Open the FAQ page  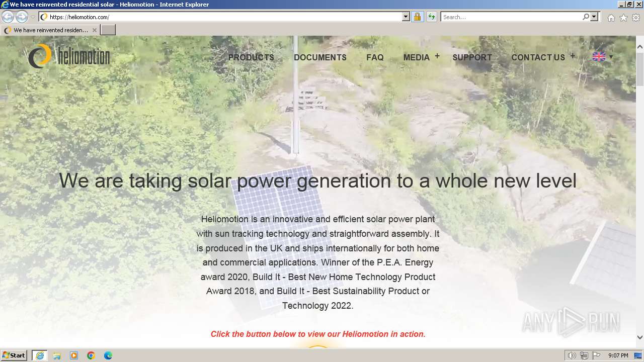coord(375,57)
